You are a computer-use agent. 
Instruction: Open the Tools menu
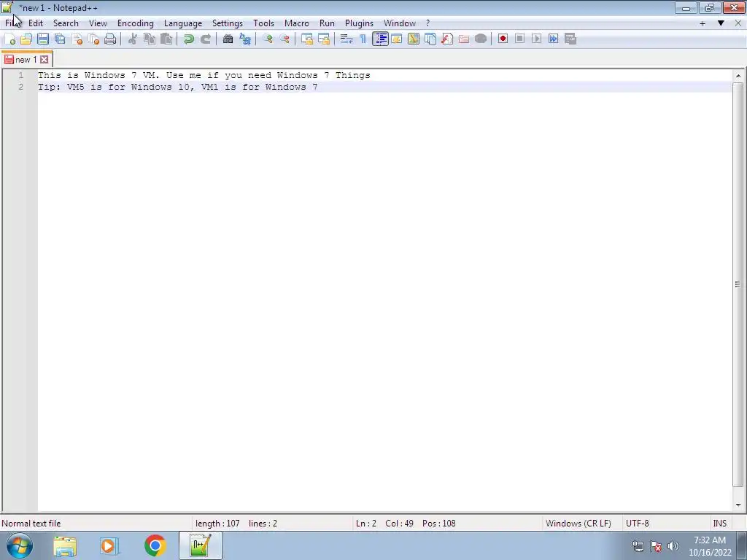(263, 23)
